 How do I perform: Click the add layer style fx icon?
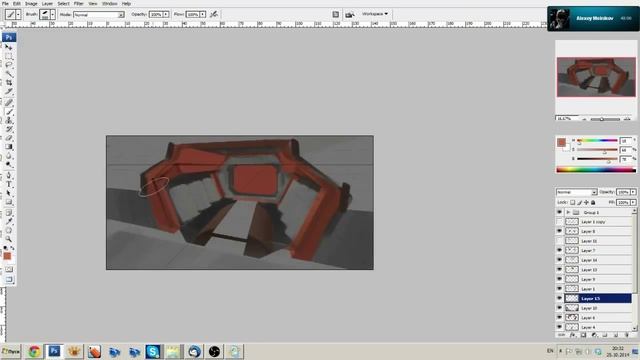(x=572, y=335)
